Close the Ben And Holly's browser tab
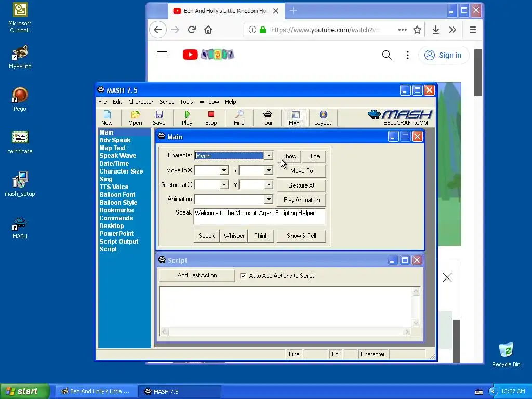532x399 pixels. pyautogui.click(x=276, y=11)
